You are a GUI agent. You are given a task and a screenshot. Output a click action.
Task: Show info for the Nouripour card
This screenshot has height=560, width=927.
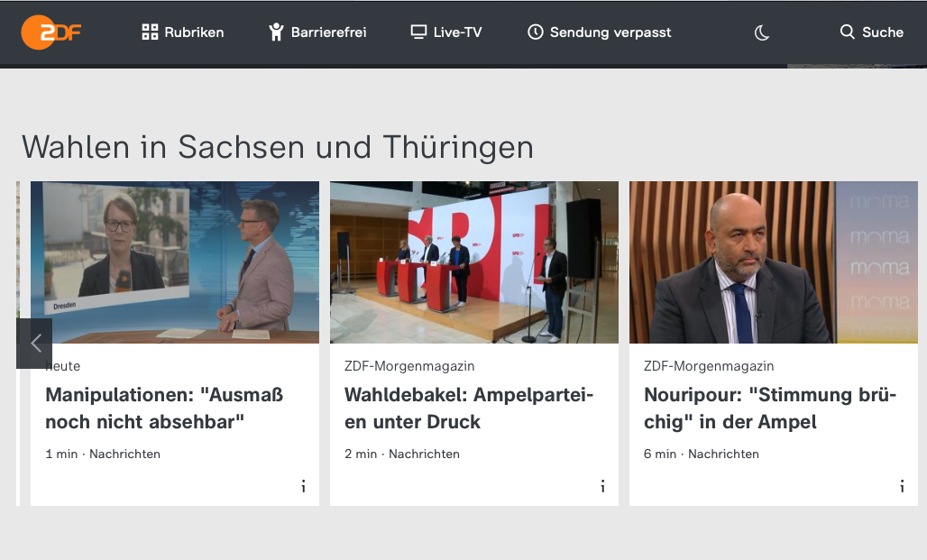tap(902, 486)
